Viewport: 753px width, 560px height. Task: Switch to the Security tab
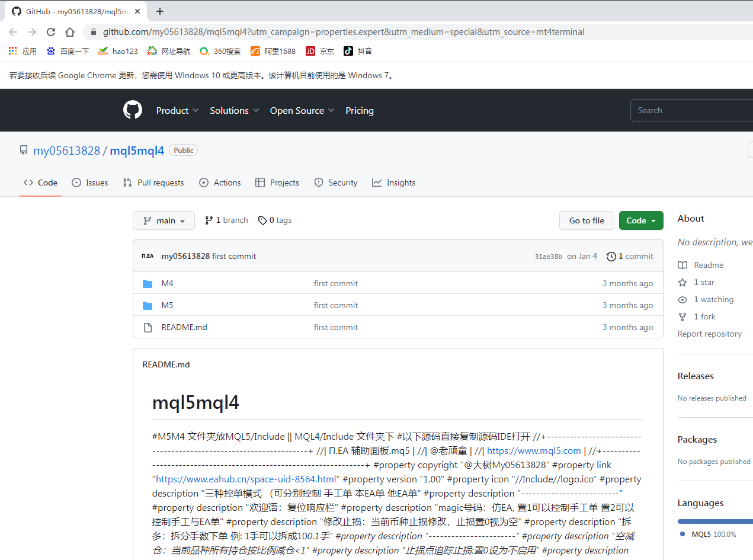(335, 183)
